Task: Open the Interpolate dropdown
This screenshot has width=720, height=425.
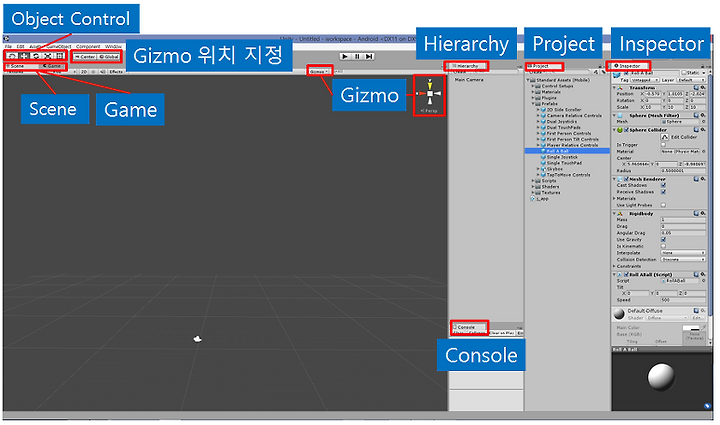Action: 683,253
